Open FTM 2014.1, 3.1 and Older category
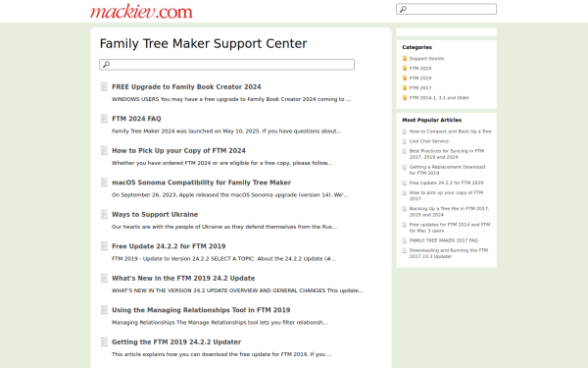This screenshot has height=368, width=588. [x=439, y=97]
